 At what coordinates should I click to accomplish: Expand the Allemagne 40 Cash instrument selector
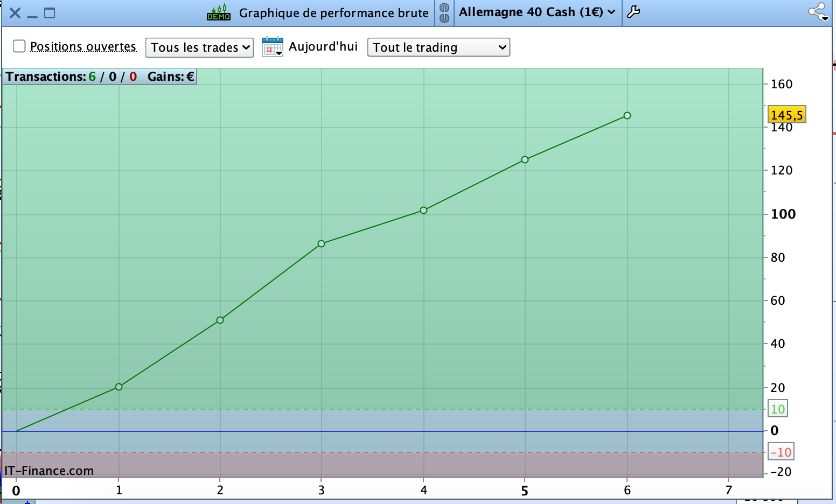pos(537,12)
